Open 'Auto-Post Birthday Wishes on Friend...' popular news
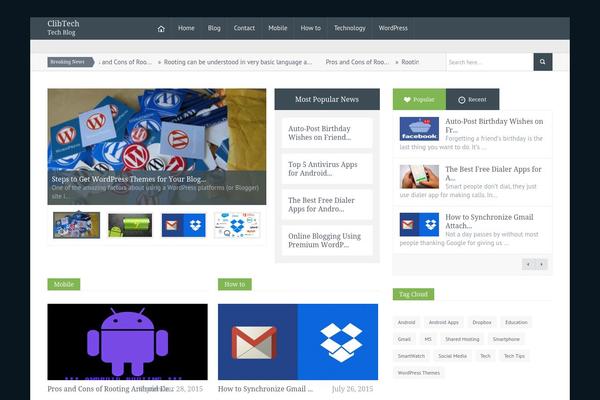Screen dimensions: 600x400 click(327, 133)
